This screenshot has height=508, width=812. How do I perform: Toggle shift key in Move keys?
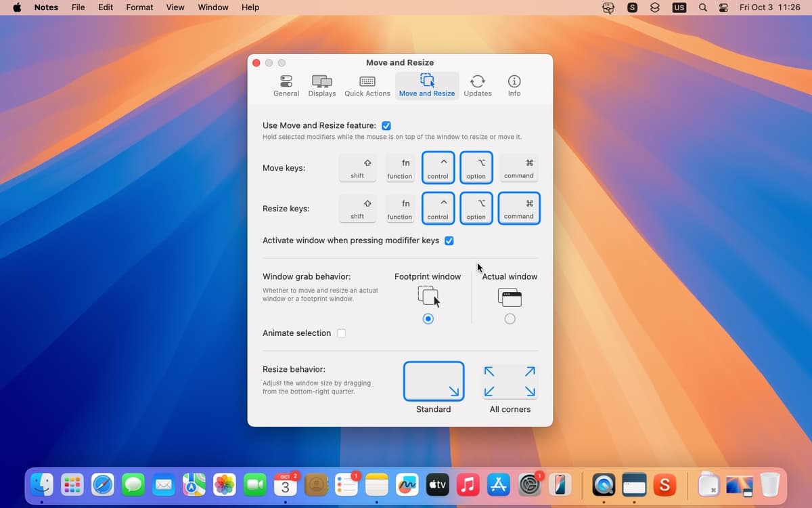click(x=357, y=168)
